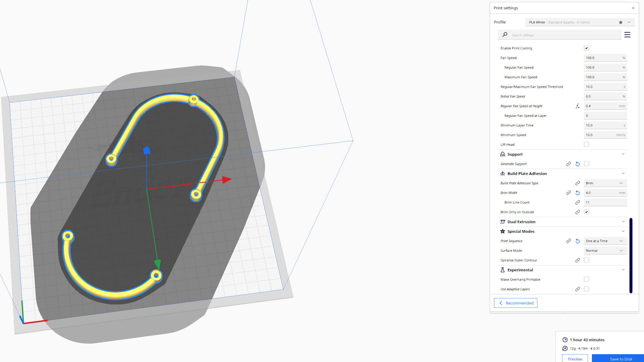Click the Experimental flask icon

pos(502,270)
